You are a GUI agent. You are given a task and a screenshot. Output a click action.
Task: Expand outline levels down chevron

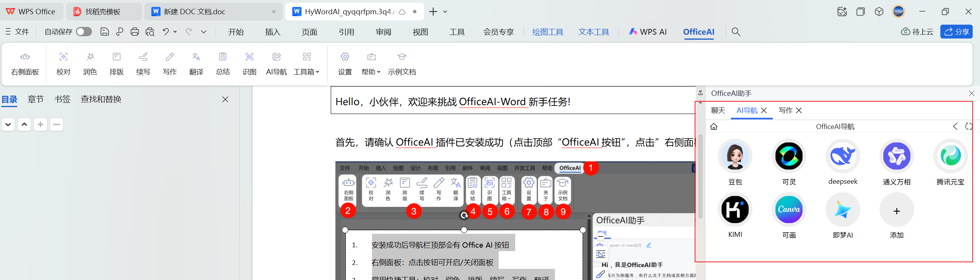click(x=8, y=124)
